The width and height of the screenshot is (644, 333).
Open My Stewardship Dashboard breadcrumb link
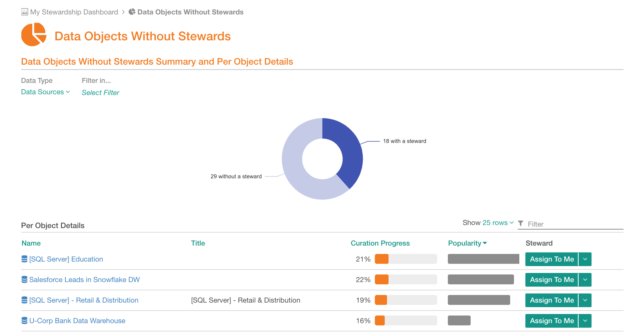pos(74,12)
